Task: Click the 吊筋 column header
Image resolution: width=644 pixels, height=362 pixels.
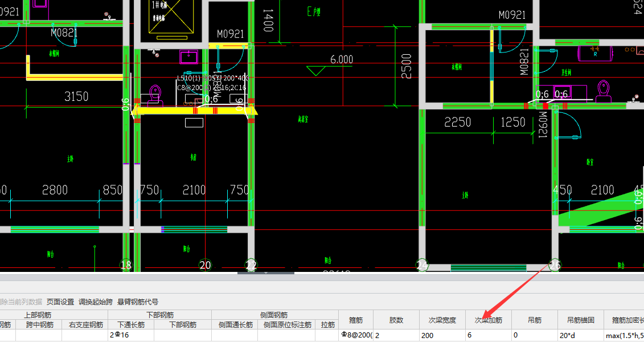Action: [x=534, y=320]
